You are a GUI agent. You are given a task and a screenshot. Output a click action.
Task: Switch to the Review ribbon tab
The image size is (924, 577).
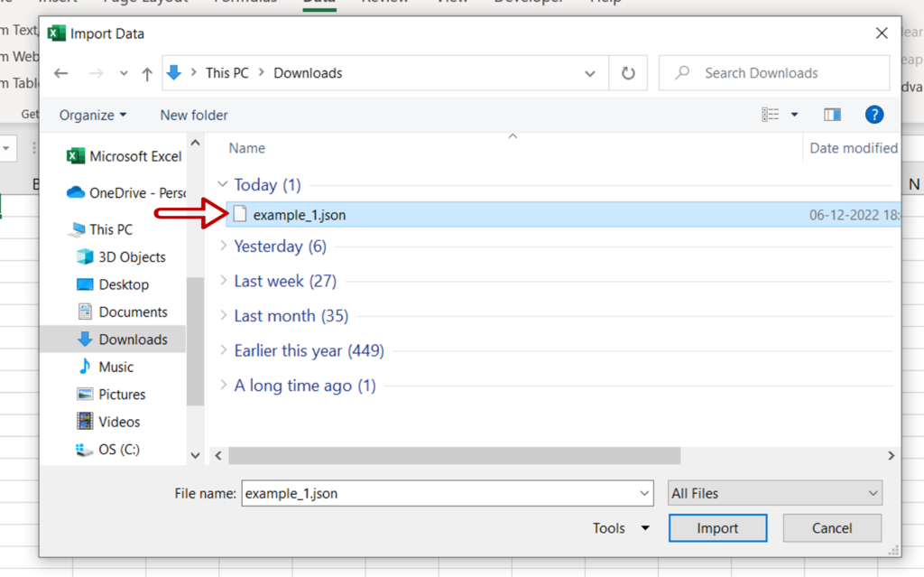coord(384,2)
